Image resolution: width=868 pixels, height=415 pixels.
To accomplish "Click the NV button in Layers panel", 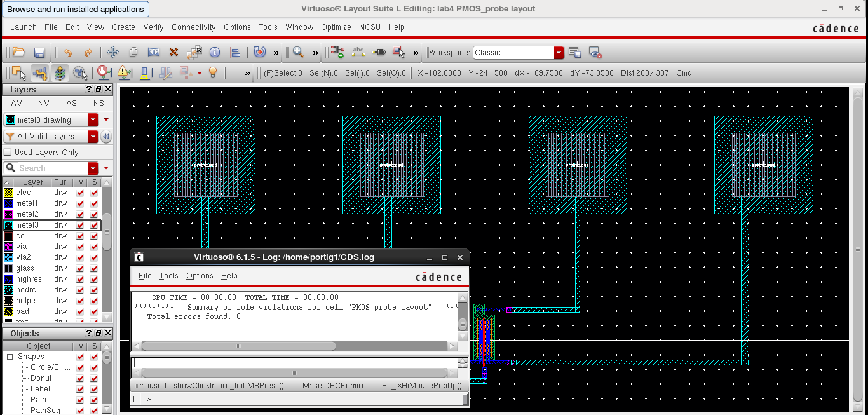I will pos(43,104).
